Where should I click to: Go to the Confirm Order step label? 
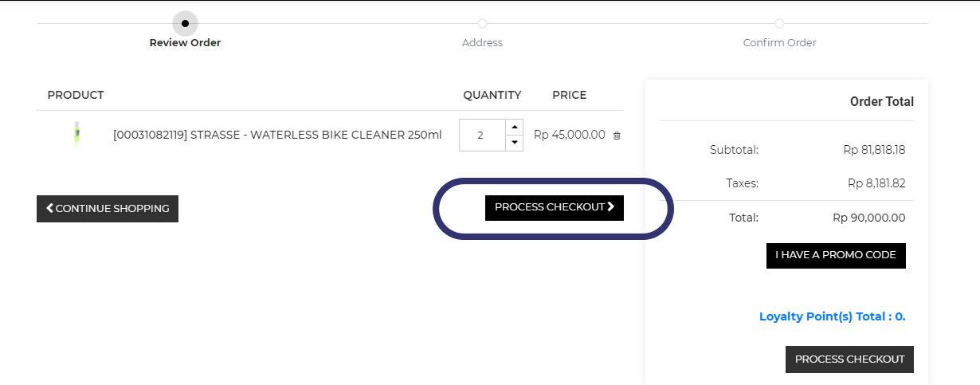click(x=779, y=43)
